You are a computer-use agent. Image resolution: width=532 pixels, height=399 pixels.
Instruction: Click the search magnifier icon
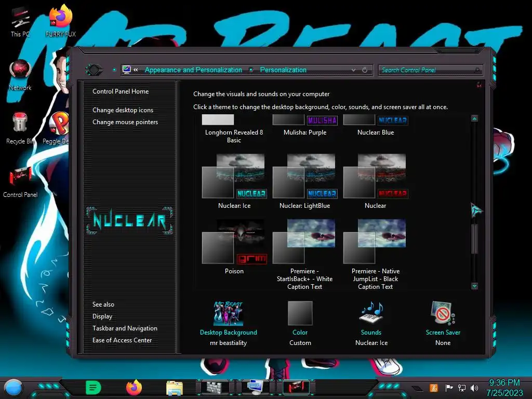click(x=477, y=70)
